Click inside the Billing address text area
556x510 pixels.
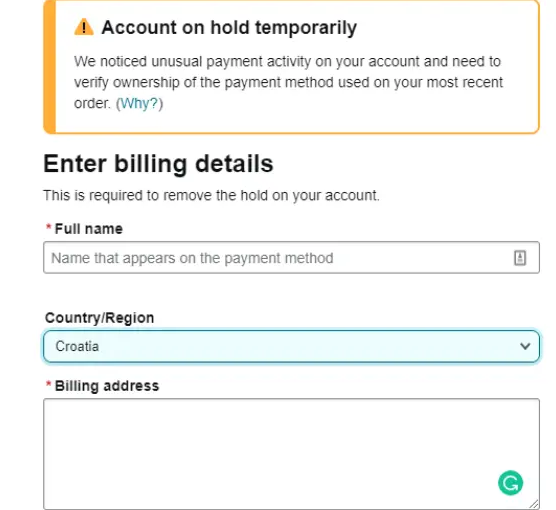[x=291, y=454]
